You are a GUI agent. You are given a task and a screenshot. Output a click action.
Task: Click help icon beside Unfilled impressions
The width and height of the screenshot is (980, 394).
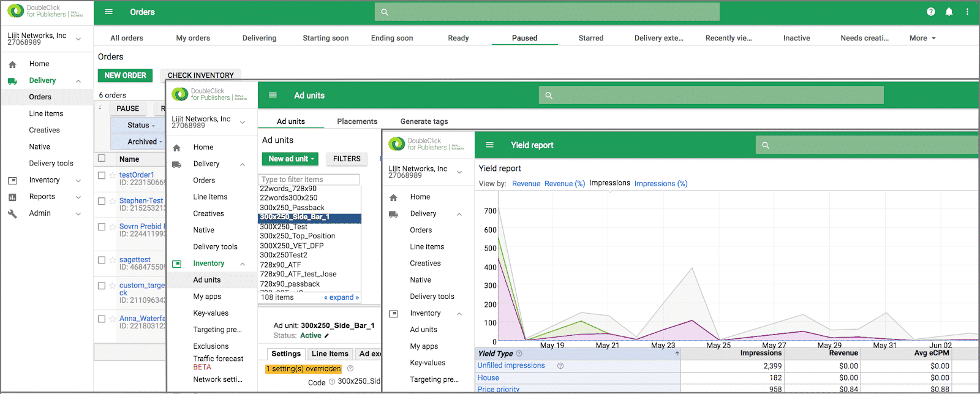pos(560,366)
